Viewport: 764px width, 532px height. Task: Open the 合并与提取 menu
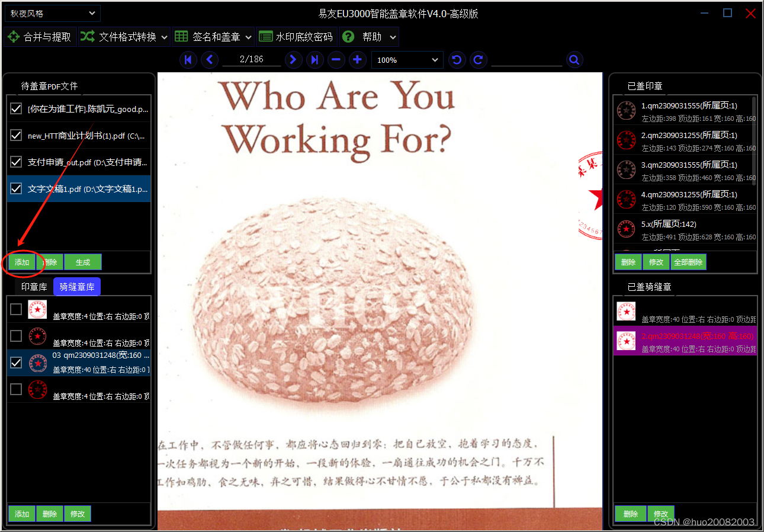pos(40,37)
